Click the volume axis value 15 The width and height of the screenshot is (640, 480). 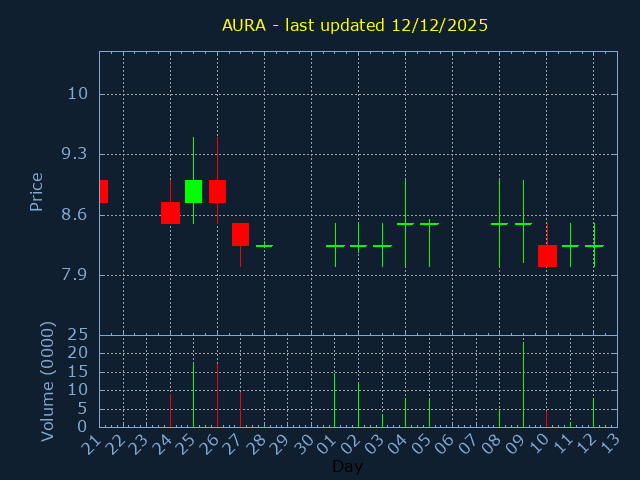[78, 372]
